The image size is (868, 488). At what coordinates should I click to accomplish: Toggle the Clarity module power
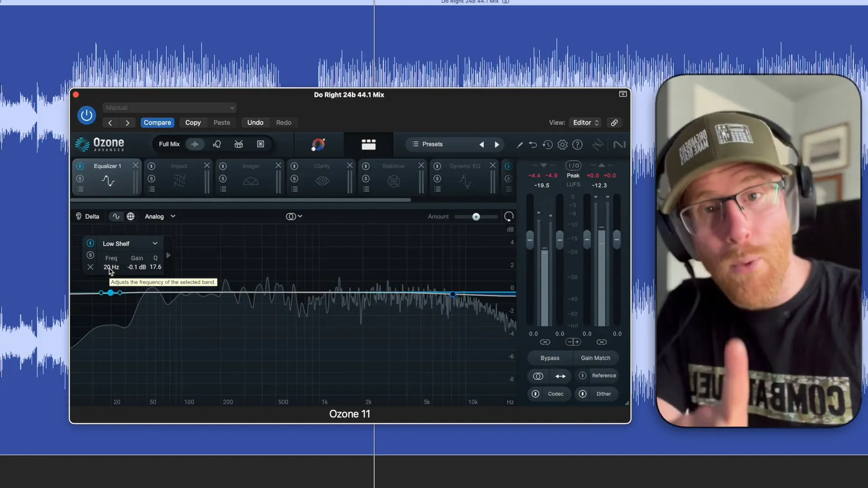tap(294, 166)
